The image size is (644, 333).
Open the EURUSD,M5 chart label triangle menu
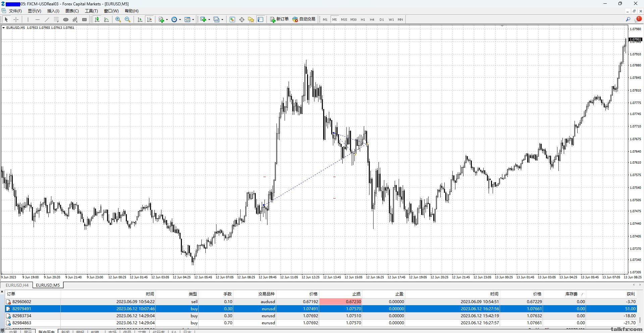click(3, 28)
